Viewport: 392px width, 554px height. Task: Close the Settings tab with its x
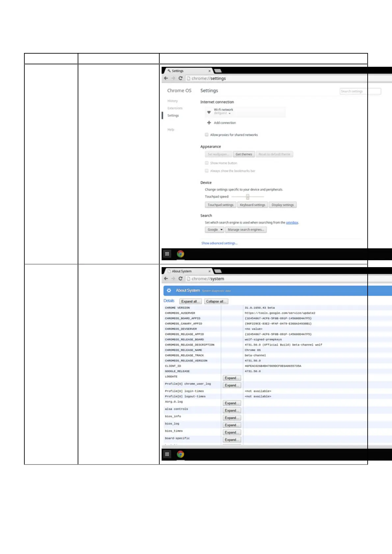click(x=209, y=71)
